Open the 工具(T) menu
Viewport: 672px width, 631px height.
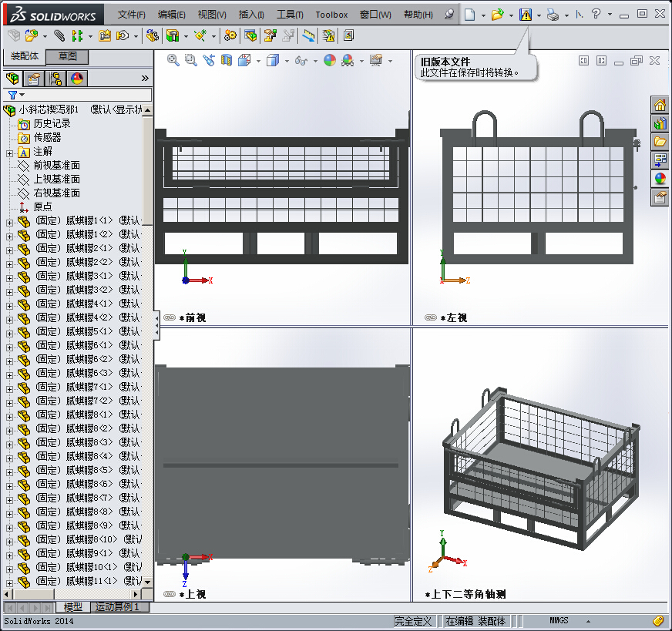click(290, 15)
